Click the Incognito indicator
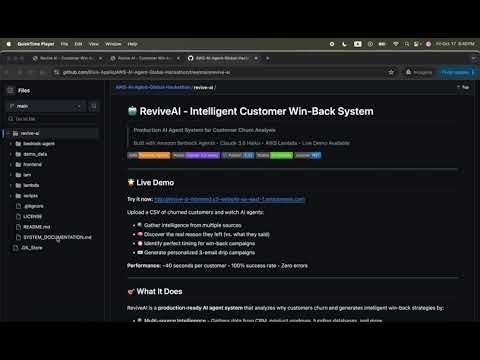The height and width of the screenshot is (360, 480). point(419,72)
